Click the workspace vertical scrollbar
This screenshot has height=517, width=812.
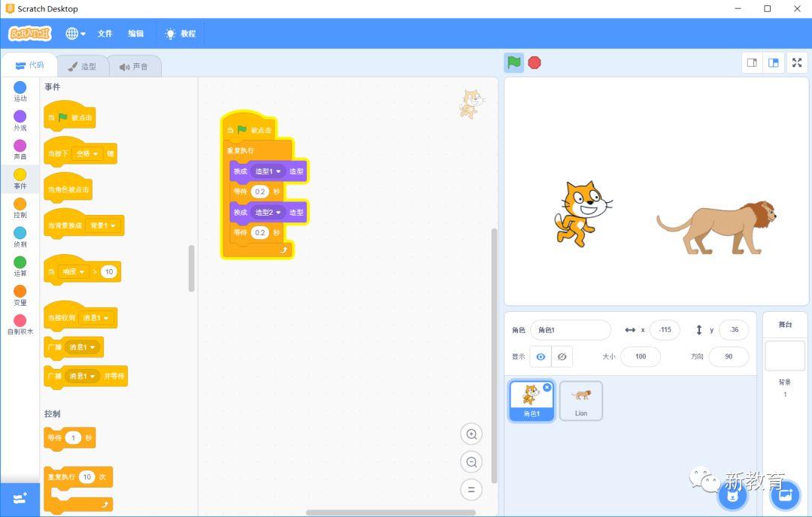494,355
